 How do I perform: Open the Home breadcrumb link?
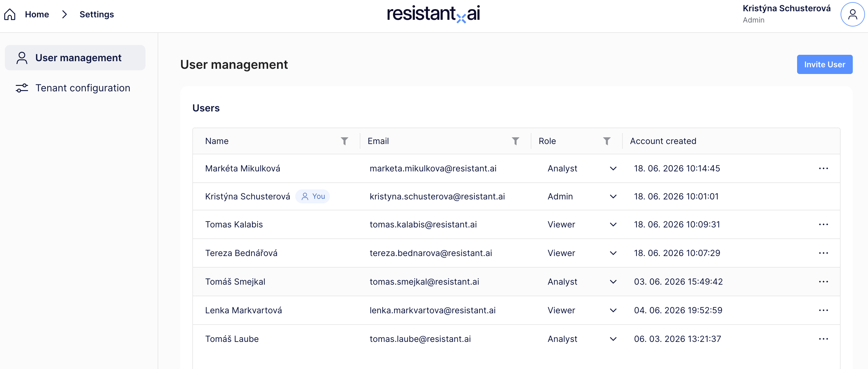pos(37,15)
